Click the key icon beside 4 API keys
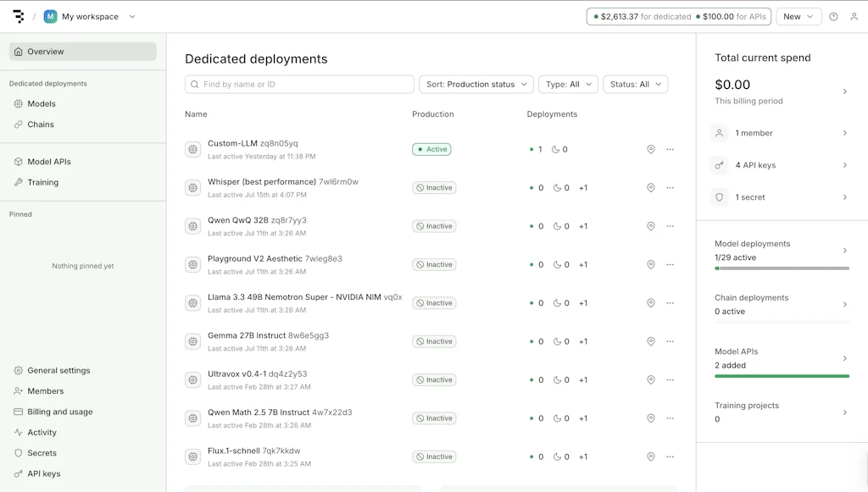Viewport: 868px width, 492px height. (x=719, y=164)
